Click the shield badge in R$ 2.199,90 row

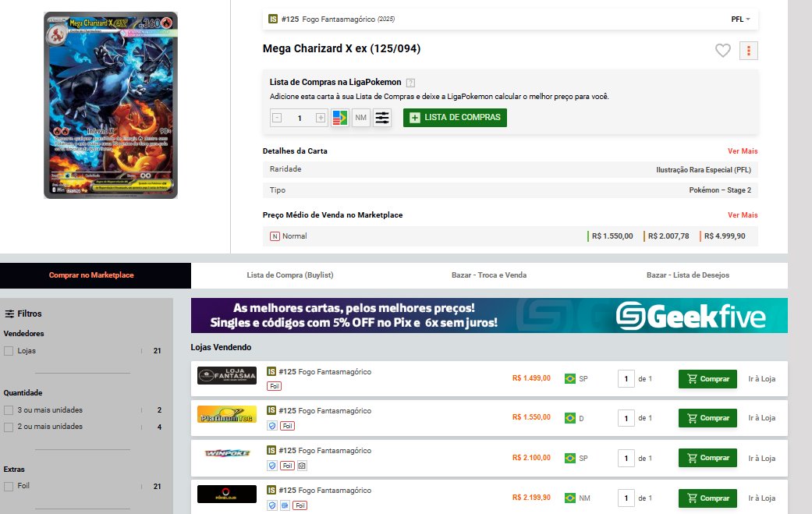pos(272,505)
